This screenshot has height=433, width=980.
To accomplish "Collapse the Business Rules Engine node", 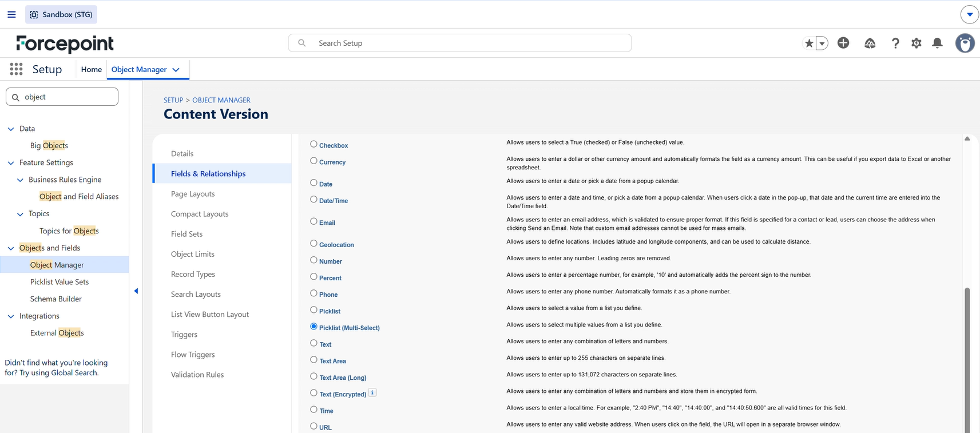I will [20, 180].
